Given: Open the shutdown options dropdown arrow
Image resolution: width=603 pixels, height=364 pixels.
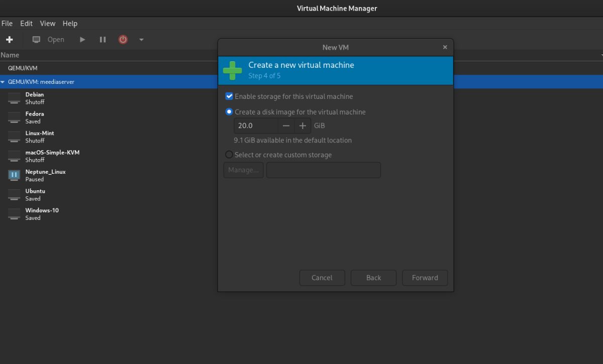Looking at the screenshot, I should coord(141,39).
